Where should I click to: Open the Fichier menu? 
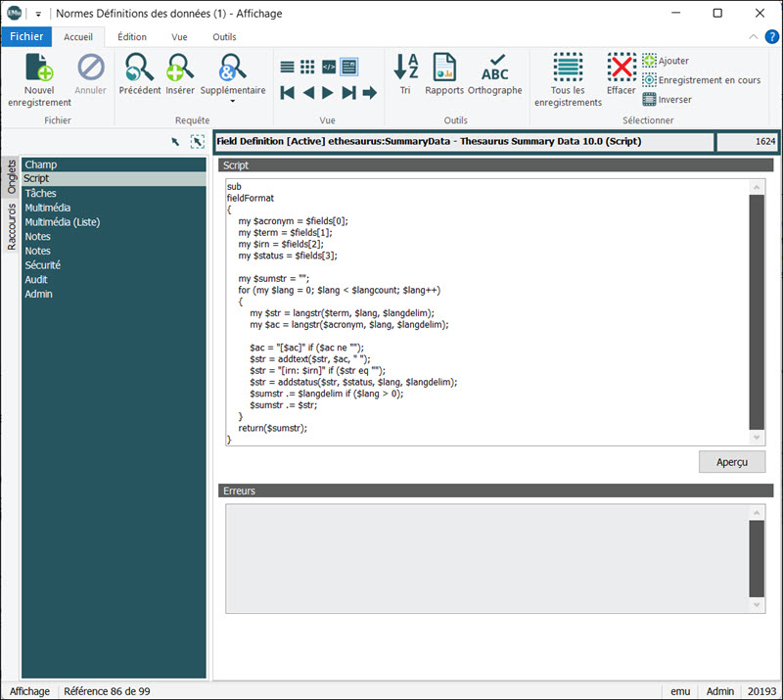(x=26, y=36)
